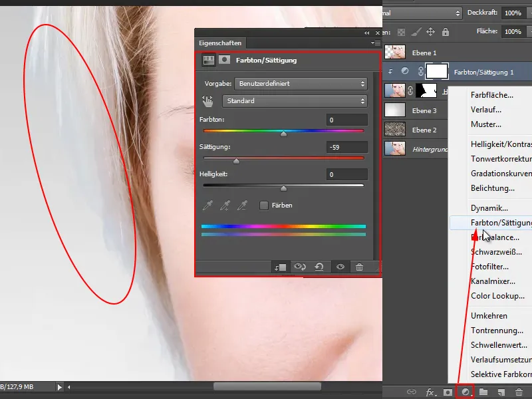Click the clipping arrow indicator on Farbton/Sättigung 1
This screenshot has width=532, height=399.
pyautogui.click(x=390, y=71)
